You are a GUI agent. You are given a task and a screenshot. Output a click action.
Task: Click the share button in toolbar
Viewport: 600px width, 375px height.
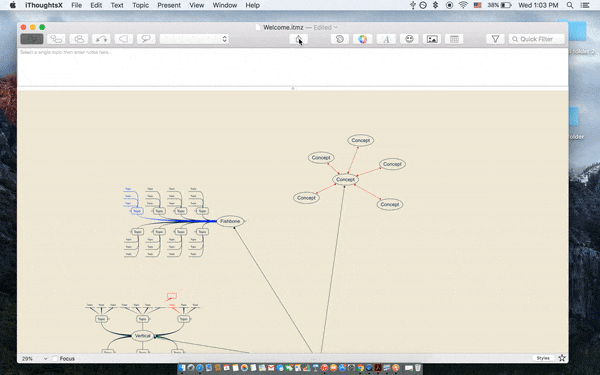[298, 39]
